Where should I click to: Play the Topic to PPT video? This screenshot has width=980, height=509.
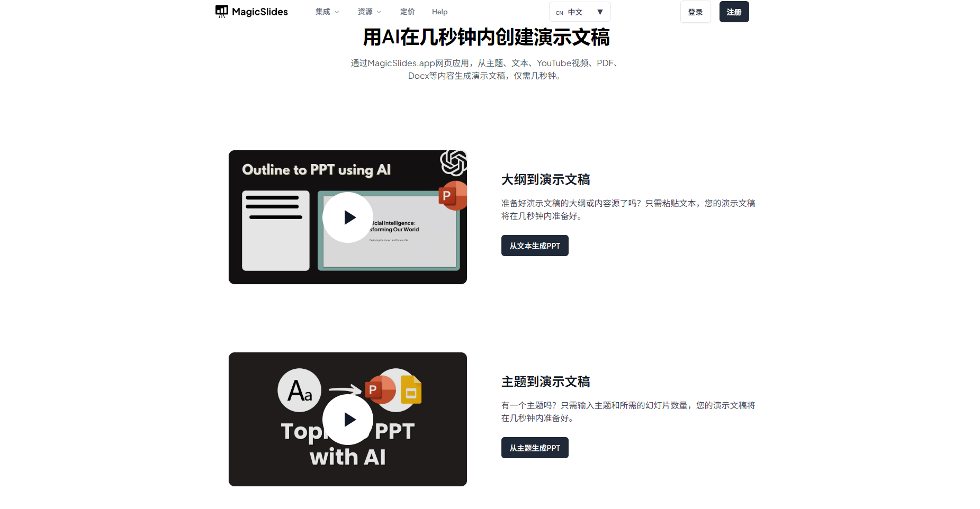click(348, 419)
